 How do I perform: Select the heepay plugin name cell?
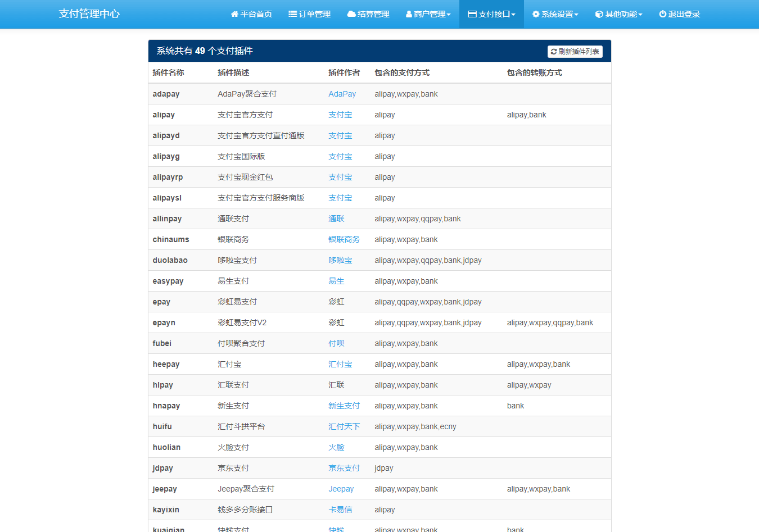point(180,364)
